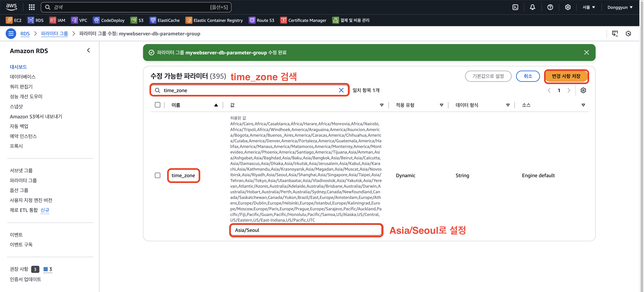Open 자동 백업 in sidebar
This screenshot has width=644, height=292.
point(19,126)
